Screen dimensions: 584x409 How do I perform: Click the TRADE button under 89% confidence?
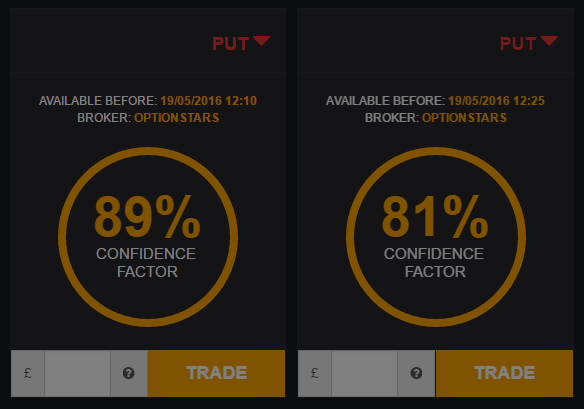216,373
